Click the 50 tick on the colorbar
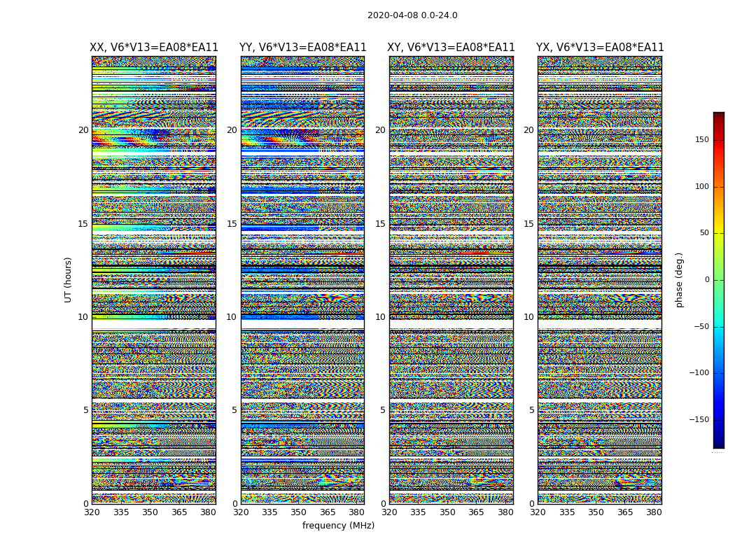The width and height of the screenshot is (735, 560). point(704,233)
